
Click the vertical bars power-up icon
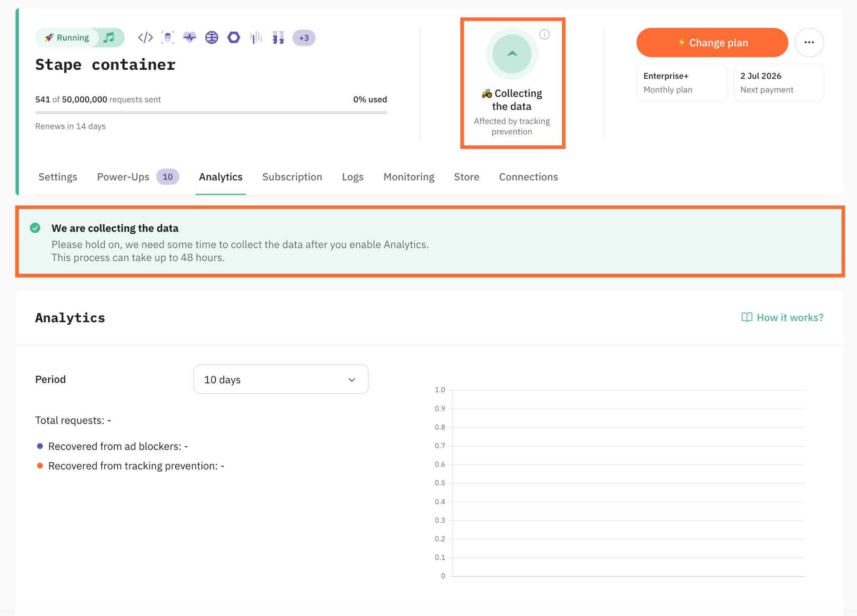(256, 38)
